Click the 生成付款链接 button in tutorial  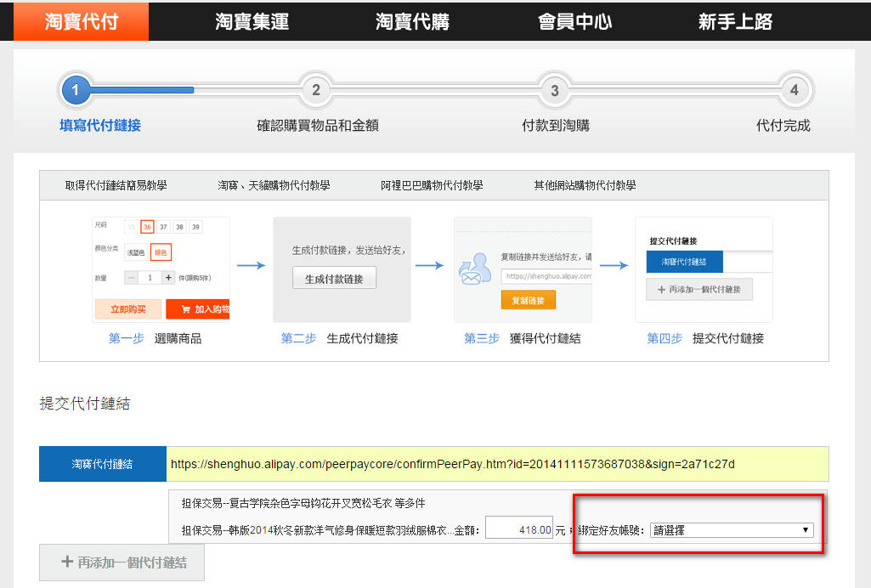coord(335,278)
